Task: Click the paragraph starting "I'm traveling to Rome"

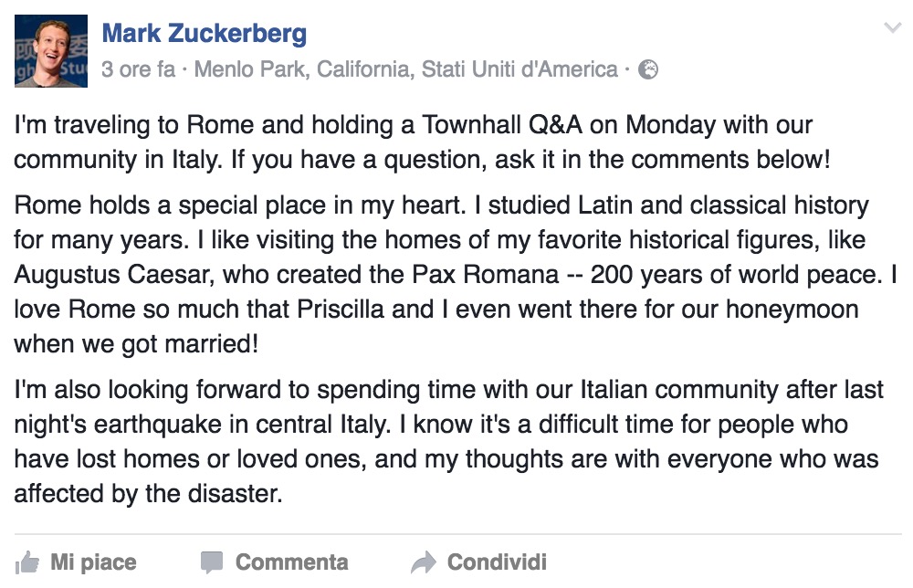Action: tap(420, 141)
